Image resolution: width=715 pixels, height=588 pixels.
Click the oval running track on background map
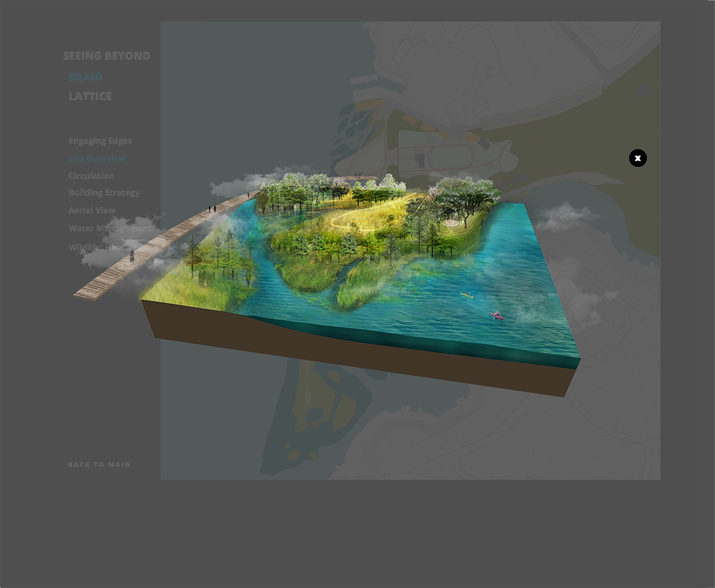450,158
